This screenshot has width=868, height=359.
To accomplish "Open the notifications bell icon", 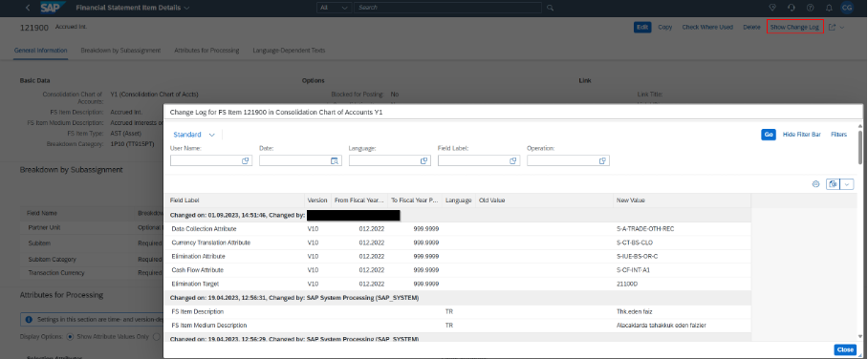I will click(x=829, y=8).
